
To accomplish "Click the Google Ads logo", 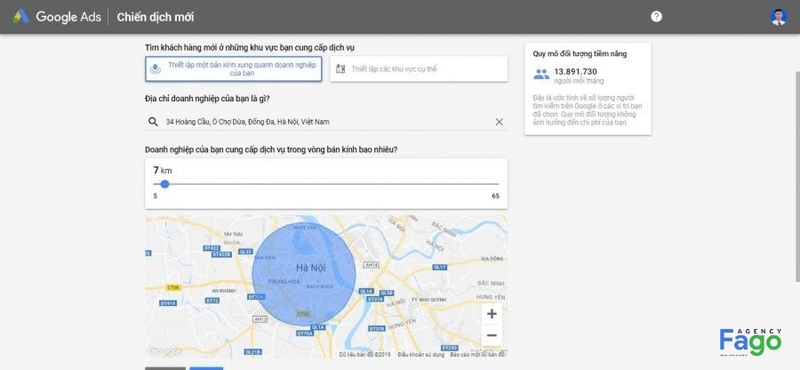I will [x=56, y=17].
